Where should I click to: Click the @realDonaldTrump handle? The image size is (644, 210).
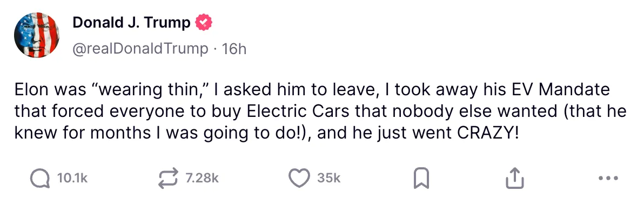click(140, 49)
